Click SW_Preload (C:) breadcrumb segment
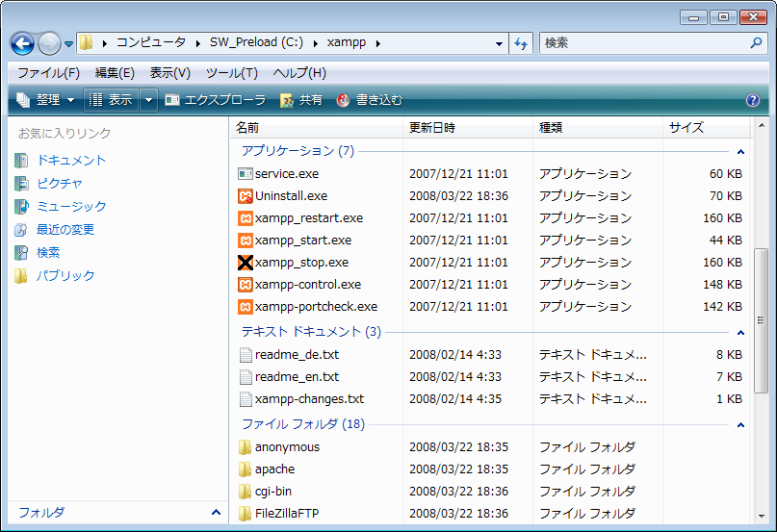The height and width of the screenshot is (532, 777). (x=256, y=43)
